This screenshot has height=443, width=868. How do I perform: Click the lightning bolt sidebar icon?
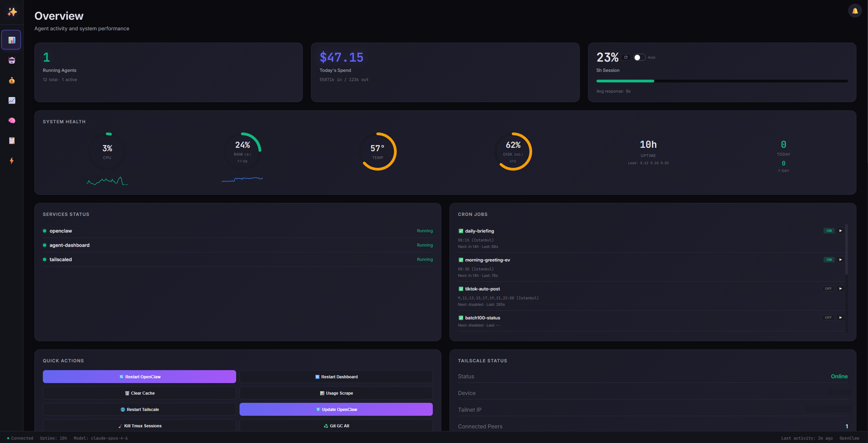tap(12, 161)
